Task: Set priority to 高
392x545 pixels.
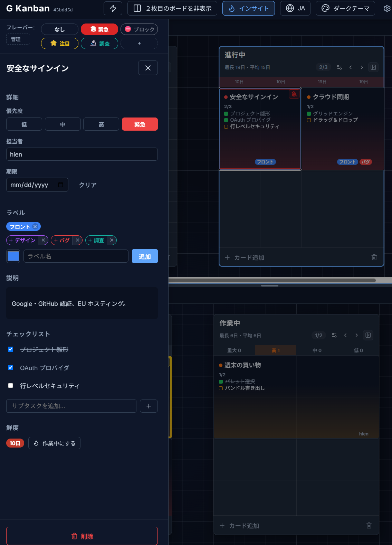Action: tap(101, 124)
